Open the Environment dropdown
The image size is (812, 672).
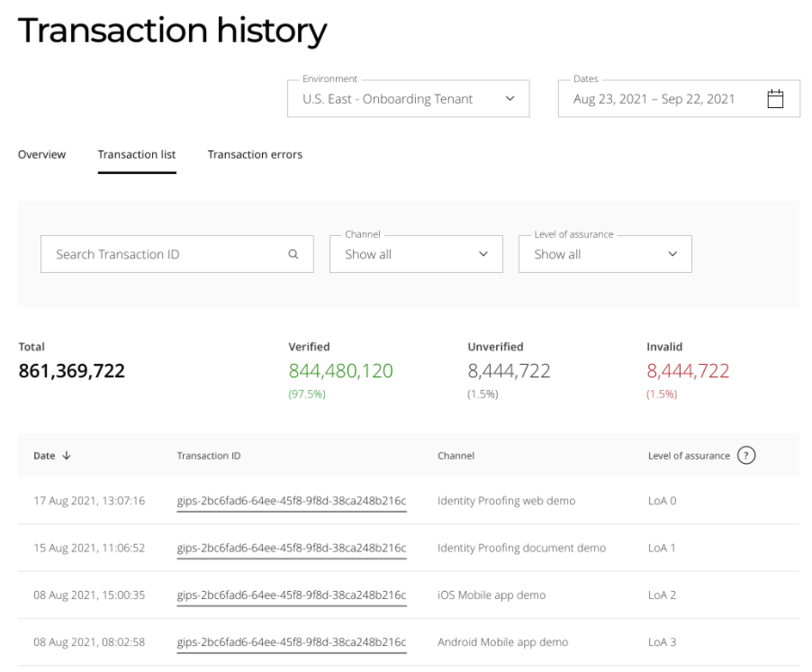(x=409, y=99)
